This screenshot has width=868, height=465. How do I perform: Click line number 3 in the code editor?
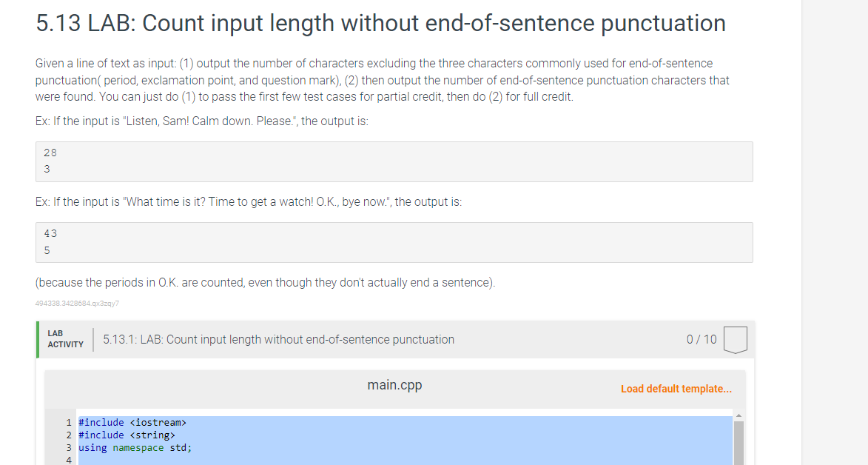[68, 447]
